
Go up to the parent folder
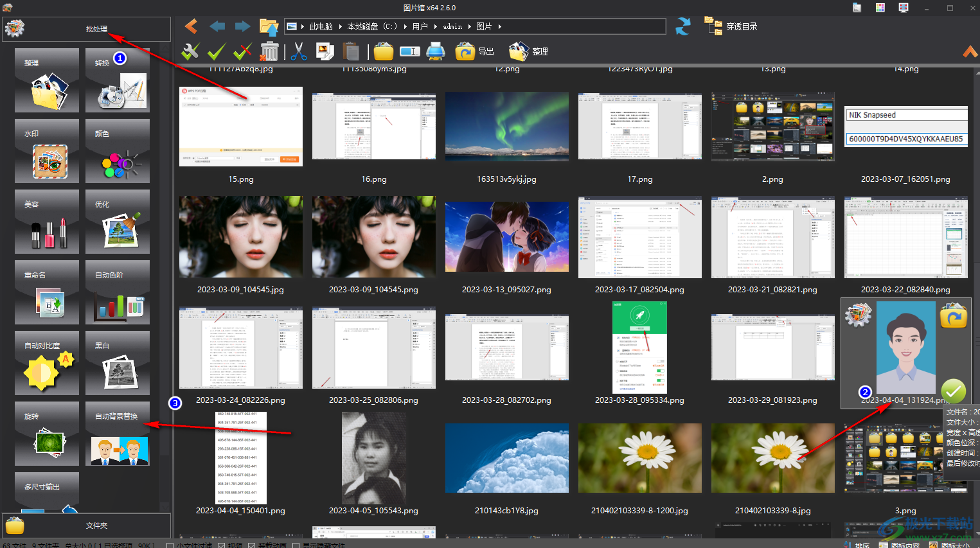pyautogui.click(x=269, y=26)
